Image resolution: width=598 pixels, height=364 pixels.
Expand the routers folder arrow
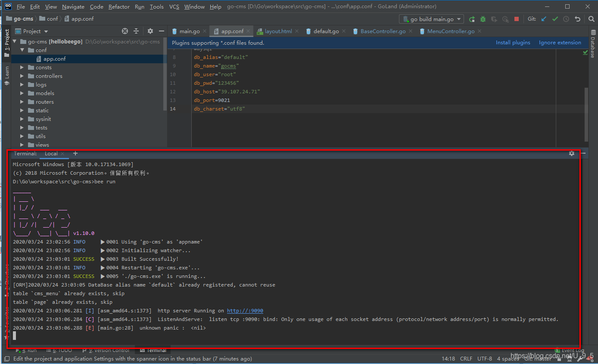tap(22, 102)
